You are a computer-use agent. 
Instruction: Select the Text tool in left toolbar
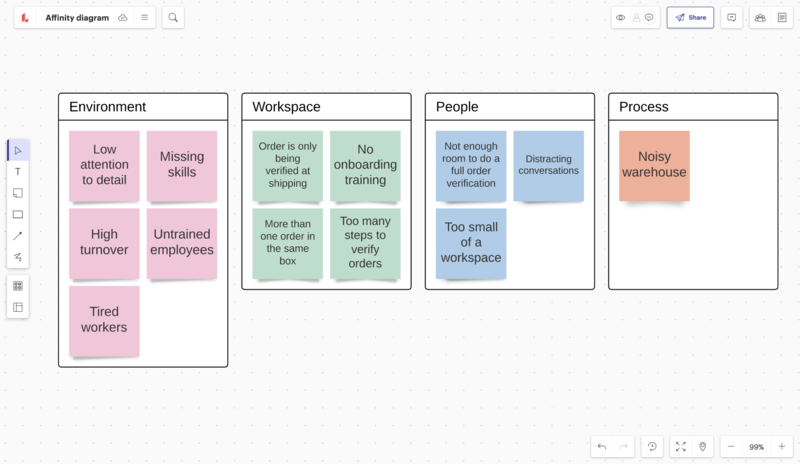[18, 172]
